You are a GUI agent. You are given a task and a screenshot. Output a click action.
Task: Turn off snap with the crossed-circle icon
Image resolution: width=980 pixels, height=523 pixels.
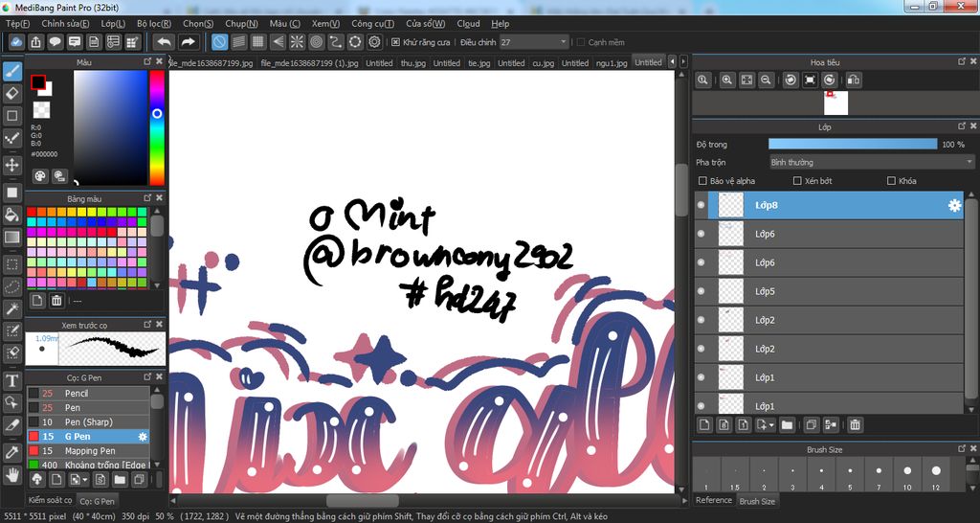tap(219, 42)
